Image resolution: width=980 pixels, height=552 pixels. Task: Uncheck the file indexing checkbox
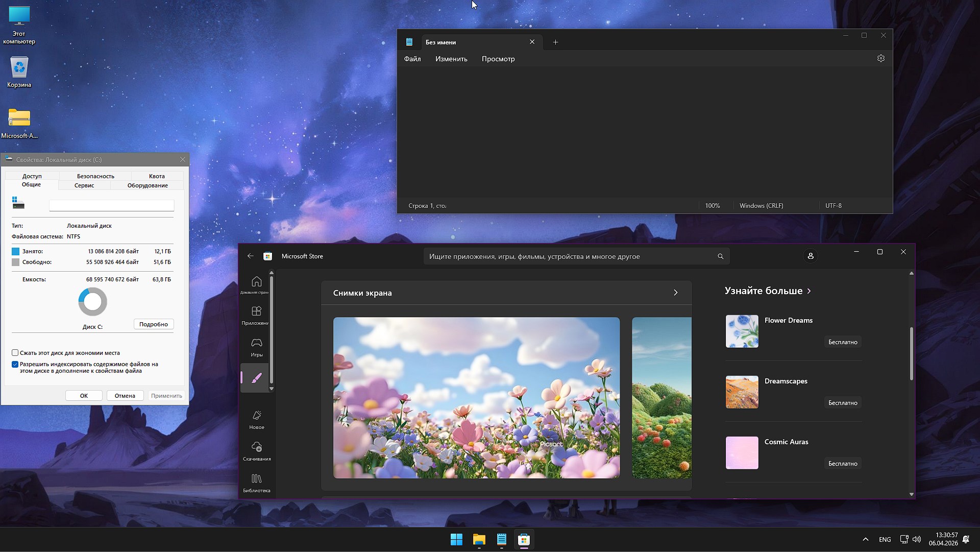point(15,364)
